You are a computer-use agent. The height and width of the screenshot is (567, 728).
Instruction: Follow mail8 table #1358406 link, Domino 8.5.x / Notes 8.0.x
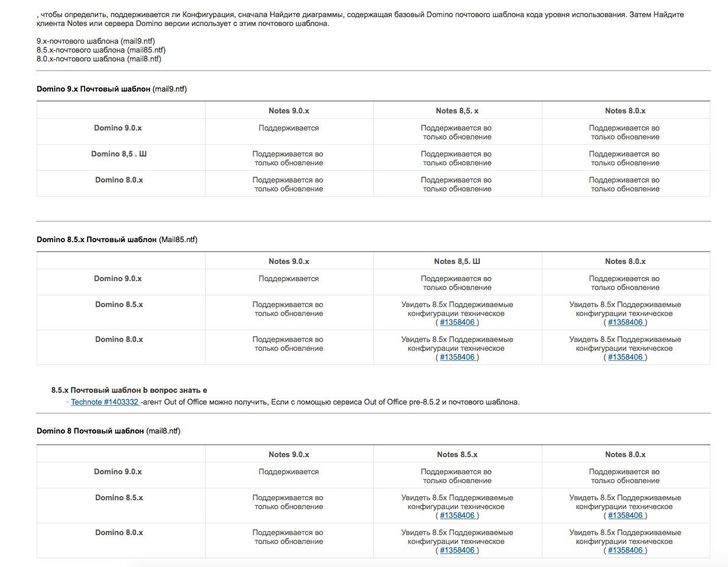point(626,516)
